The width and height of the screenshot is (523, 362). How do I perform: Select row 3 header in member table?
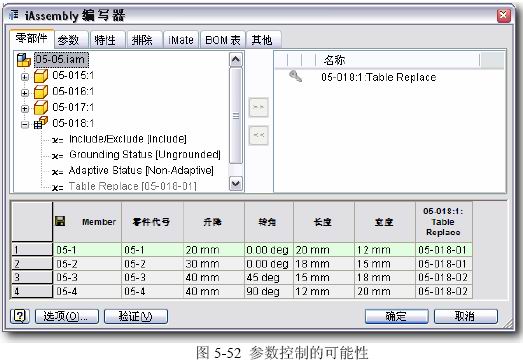tap(32, 277)
